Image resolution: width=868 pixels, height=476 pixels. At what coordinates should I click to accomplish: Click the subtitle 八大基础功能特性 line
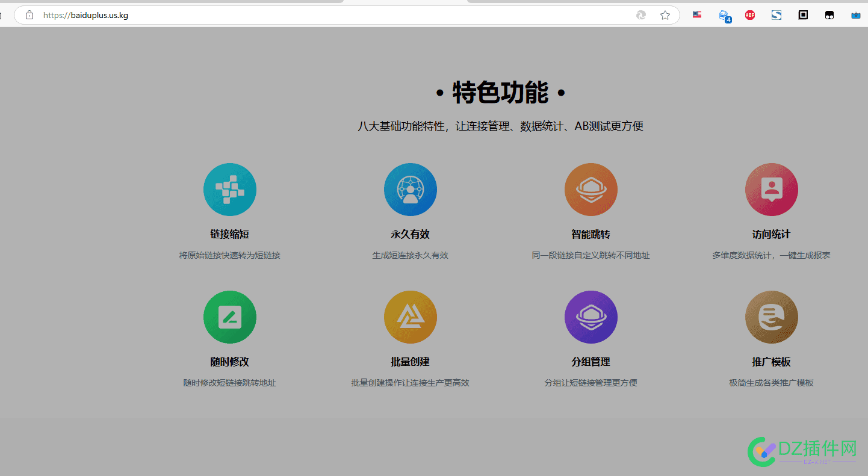501,126
